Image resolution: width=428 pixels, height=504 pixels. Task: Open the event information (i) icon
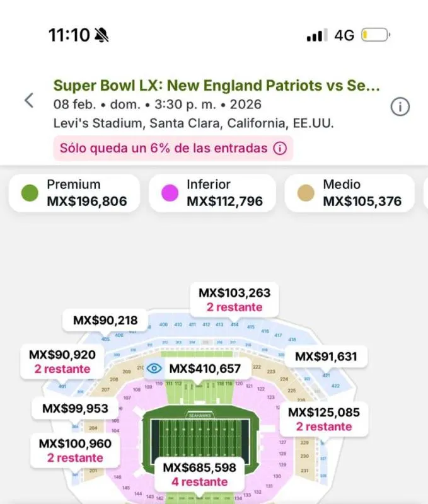(402, 105)
